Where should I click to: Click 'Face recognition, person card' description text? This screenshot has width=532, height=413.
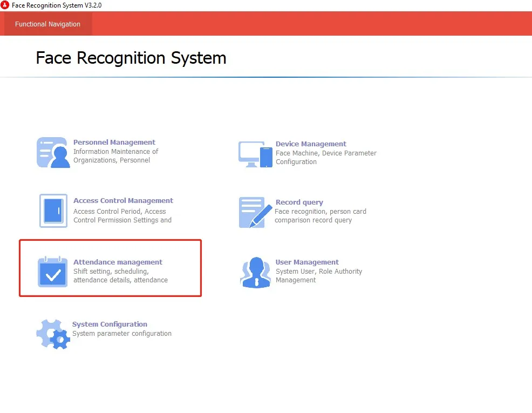(x=320, y=212)
